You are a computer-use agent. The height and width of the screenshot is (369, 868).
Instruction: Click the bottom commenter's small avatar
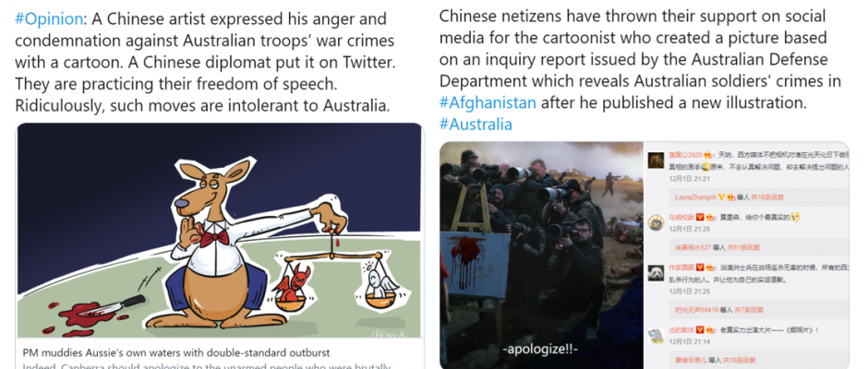(x=656, y=335)
